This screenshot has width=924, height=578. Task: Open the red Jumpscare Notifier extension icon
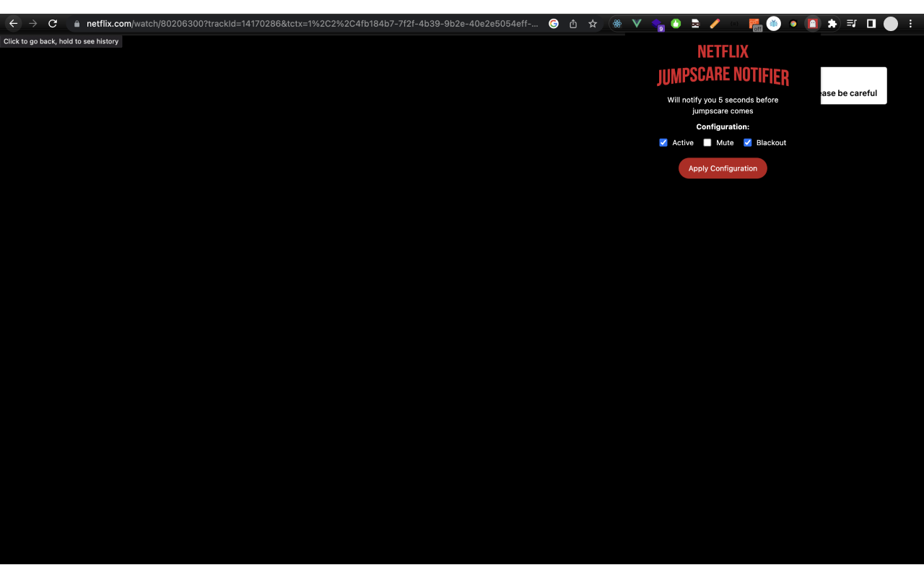pos(812,23)
